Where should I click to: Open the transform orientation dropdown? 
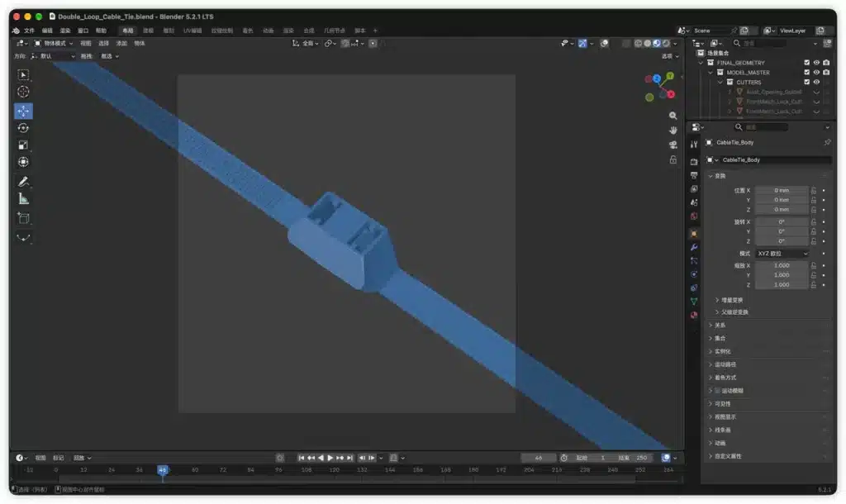click(306, 43)
